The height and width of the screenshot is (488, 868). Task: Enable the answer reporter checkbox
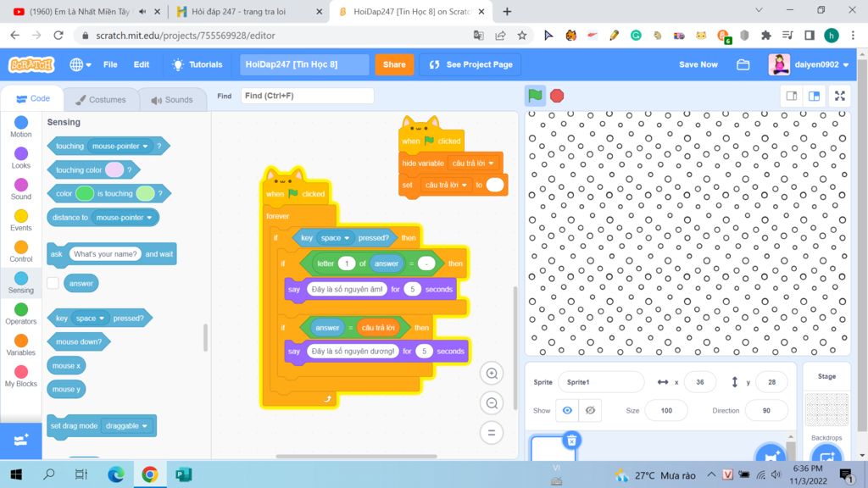[x=53, y=283]
